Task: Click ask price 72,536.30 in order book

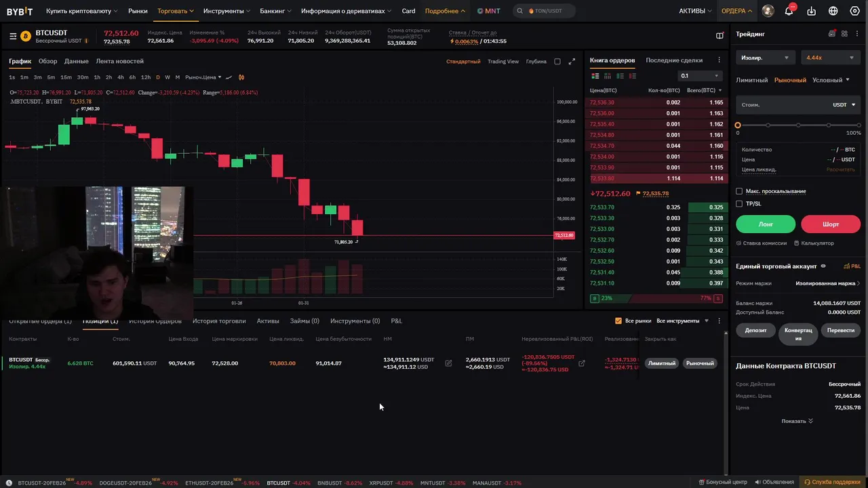Action: click(602, 102)
